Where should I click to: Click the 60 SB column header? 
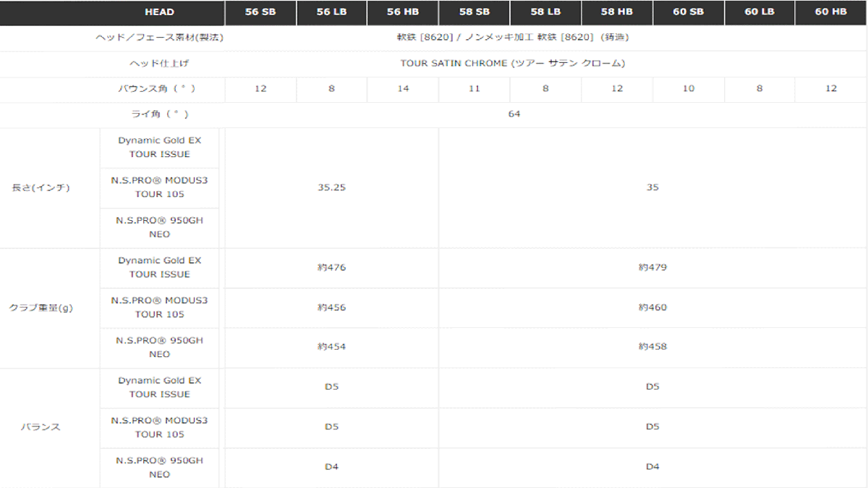pyautogui.click(x=688, y=12)
